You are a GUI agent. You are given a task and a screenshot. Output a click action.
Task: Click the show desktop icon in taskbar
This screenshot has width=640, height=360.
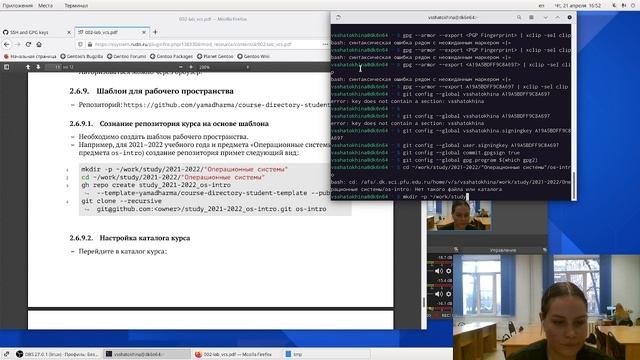[x=7, y=354]
